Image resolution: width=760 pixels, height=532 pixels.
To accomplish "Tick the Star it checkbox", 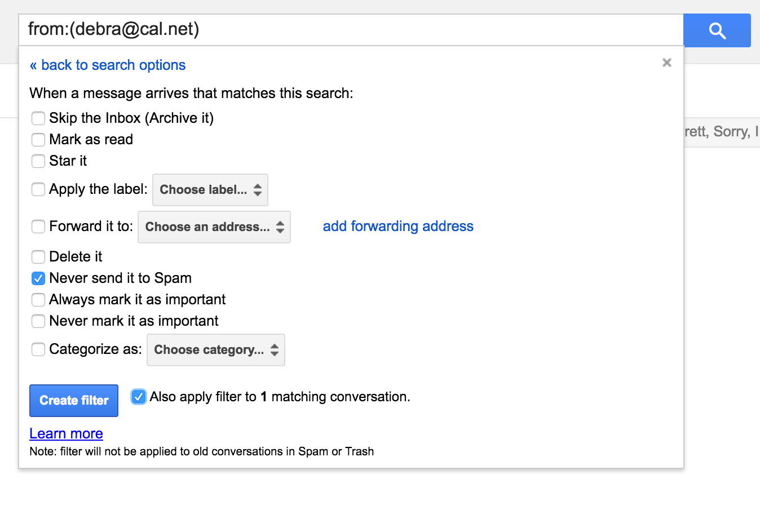I will coord(38,161).
